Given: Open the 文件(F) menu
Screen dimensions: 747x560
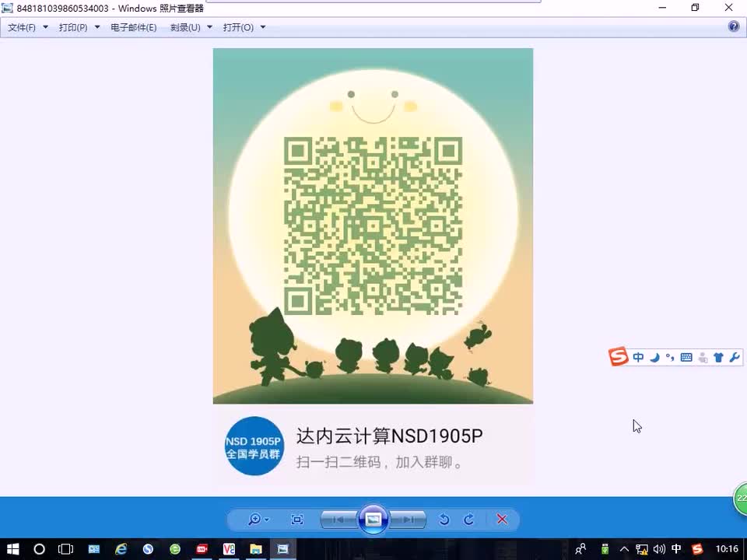Looking at the screenshot, I should tap(22, 28).
